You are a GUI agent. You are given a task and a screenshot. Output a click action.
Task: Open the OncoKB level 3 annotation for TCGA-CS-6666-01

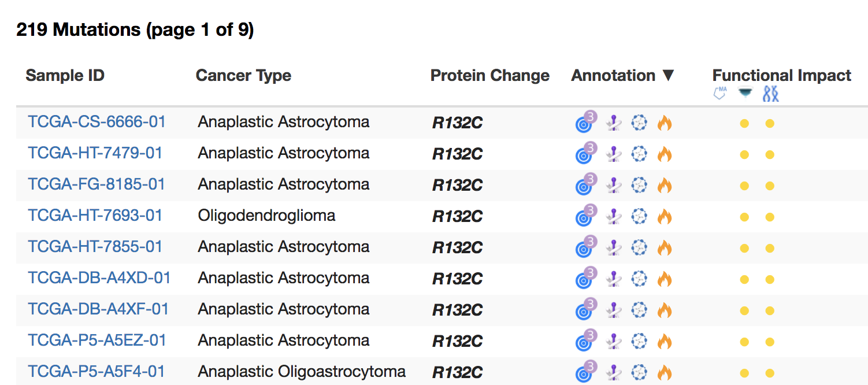point(584,123)
